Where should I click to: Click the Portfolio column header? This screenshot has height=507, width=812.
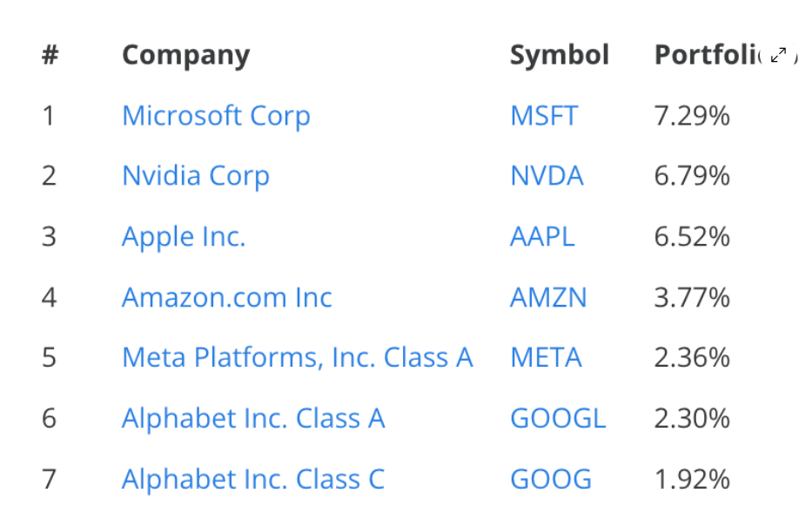(x=705, y=55)
